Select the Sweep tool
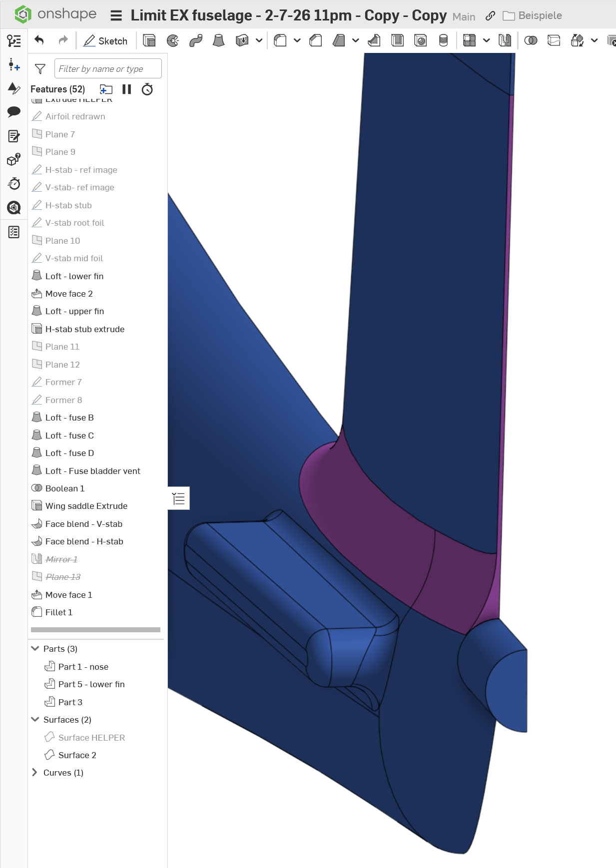The image size is (616, 868). tap(196, 40)
